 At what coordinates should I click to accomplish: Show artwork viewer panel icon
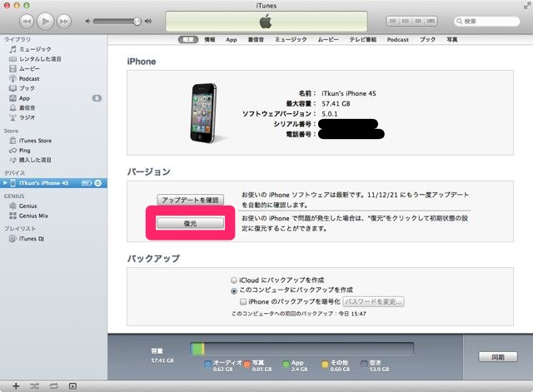(x=72, y=386)
